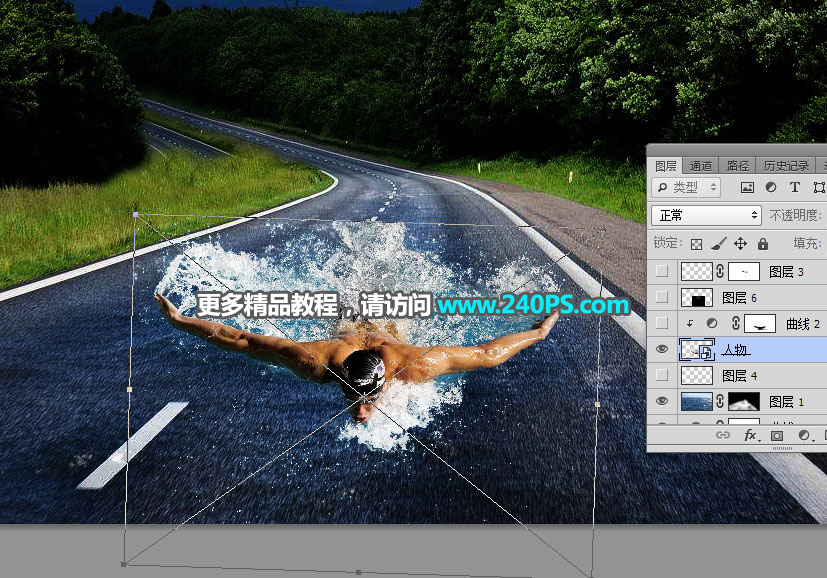Viewport: 827px width, 578px height.
Task: Click the type layer filter icon
Action: pos(795,187)
